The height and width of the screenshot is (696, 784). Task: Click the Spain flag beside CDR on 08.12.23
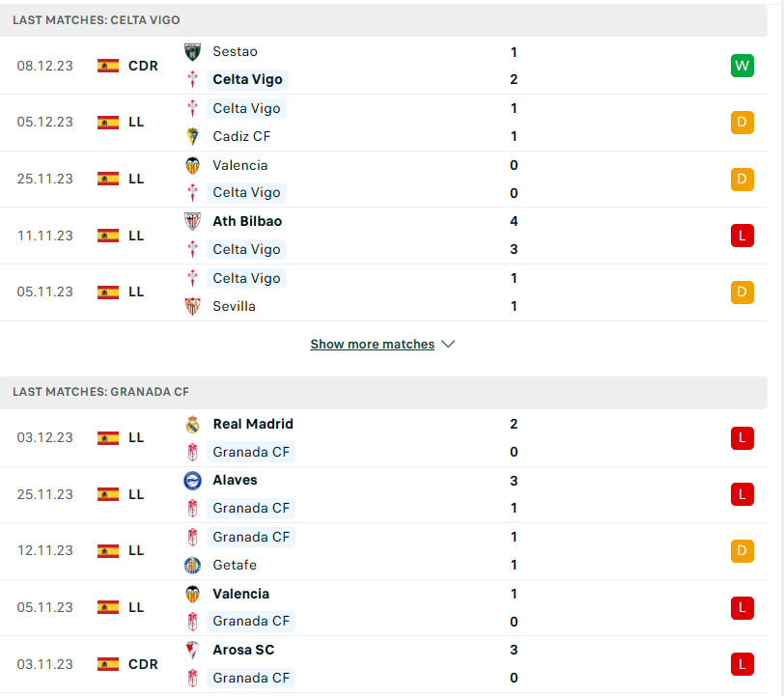(x=108, y=66)
